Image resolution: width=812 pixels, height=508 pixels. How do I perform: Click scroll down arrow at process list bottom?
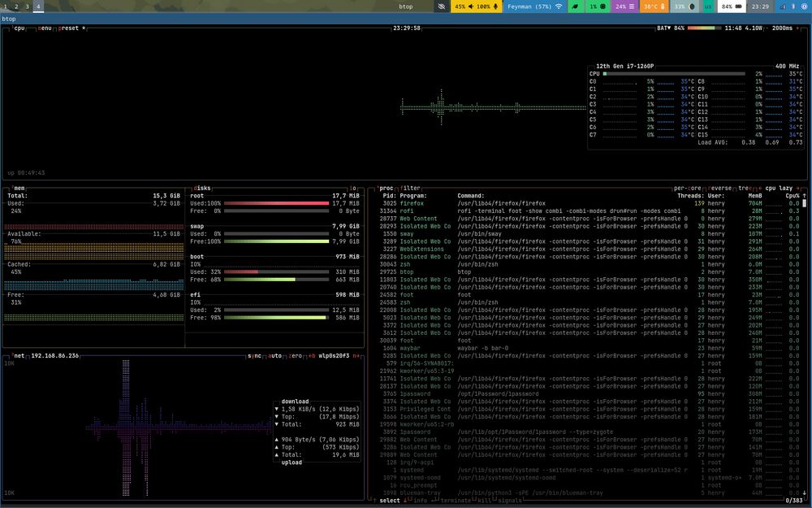pyautogui.click(x=804, y=493)
